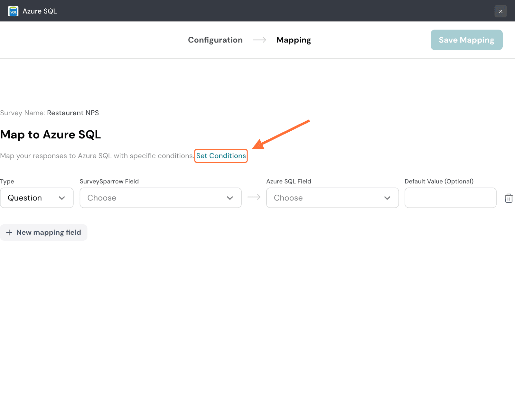Delete the mapping row with trash icon
The width and height of the screenshot is (515, 420).
[x=509, y=198]
